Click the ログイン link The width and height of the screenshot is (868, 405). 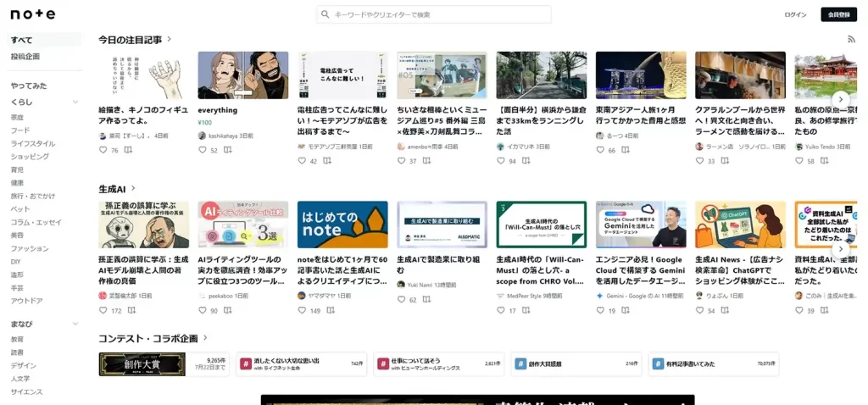[x=795, y=14]
